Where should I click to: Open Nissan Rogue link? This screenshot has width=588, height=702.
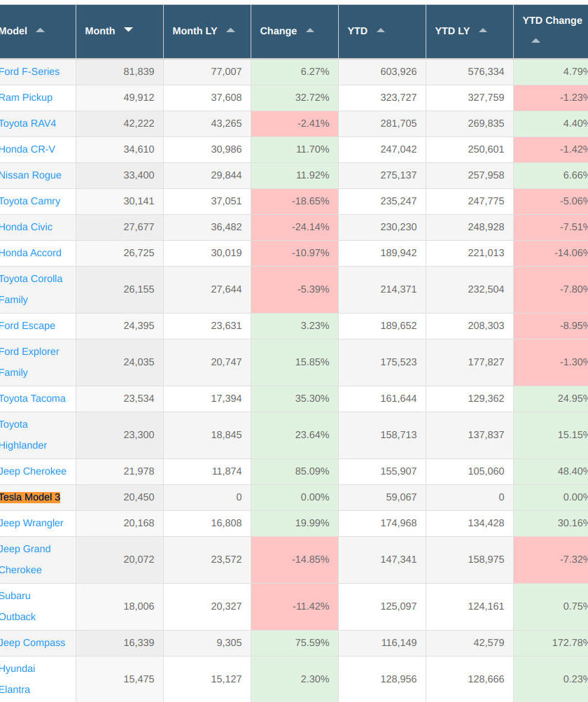31,176
